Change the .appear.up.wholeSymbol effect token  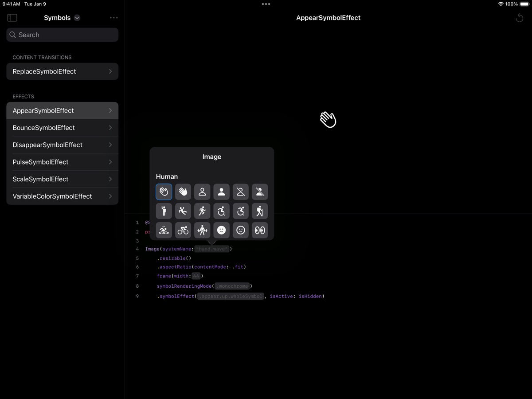coord(231,296)
